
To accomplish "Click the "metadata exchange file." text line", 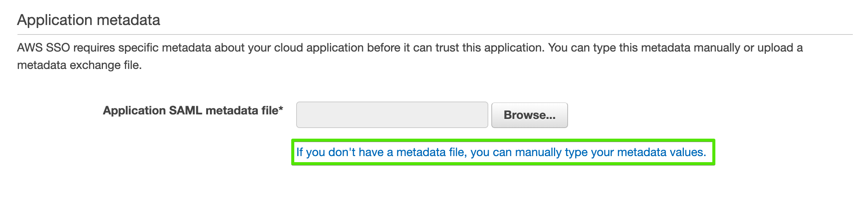I will click(79, 65).
